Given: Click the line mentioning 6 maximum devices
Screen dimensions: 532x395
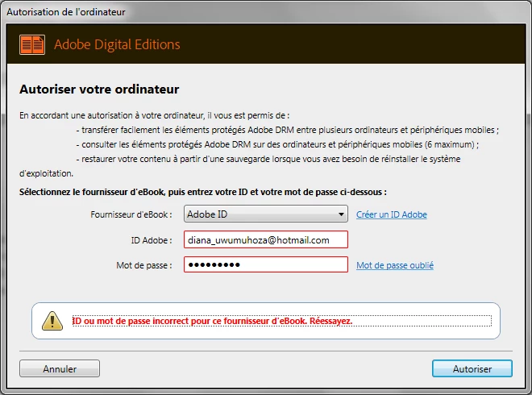Looking at the screenshot, I should click(x=277, y=144).
